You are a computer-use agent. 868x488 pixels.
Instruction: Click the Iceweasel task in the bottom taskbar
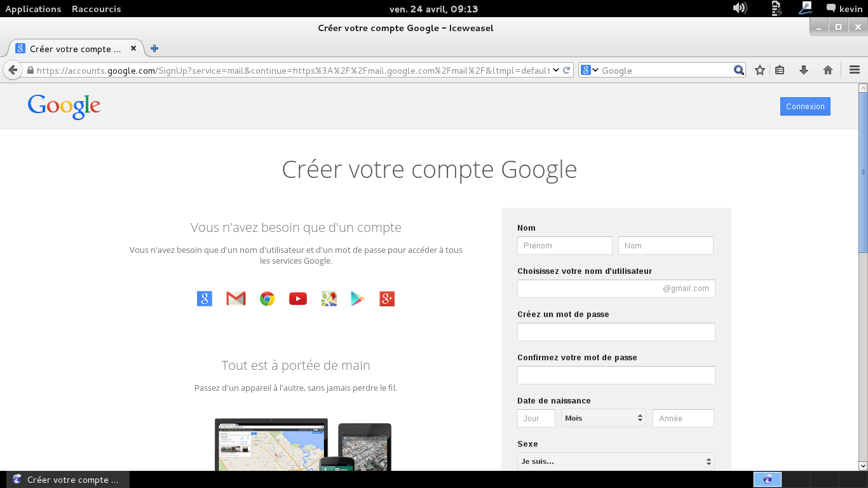click(68, 480)
